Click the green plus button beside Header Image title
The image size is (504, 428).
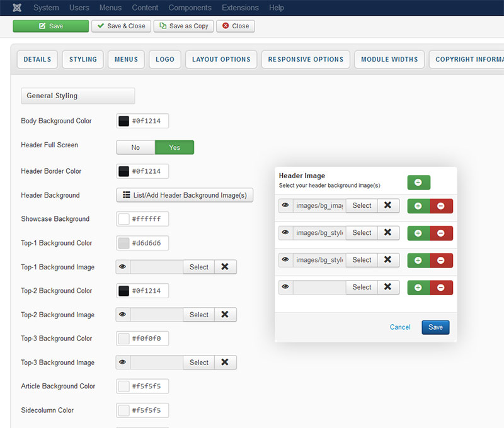click(x=418, y=183)
